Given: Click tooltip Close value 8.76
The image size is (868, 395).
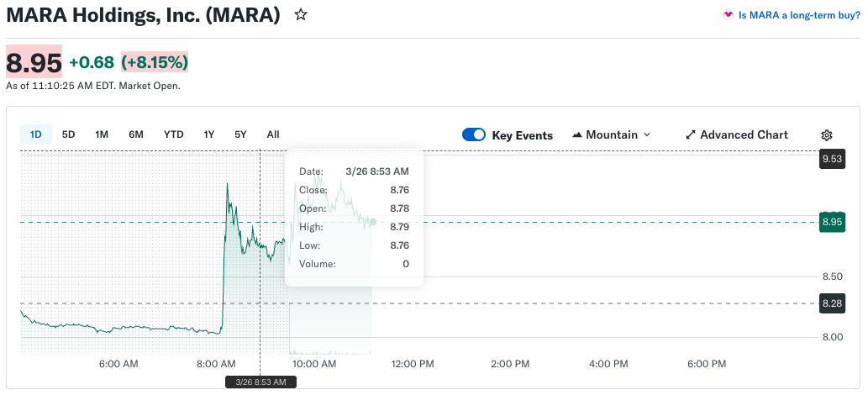Looking at the screenshot, I should 399,190.
